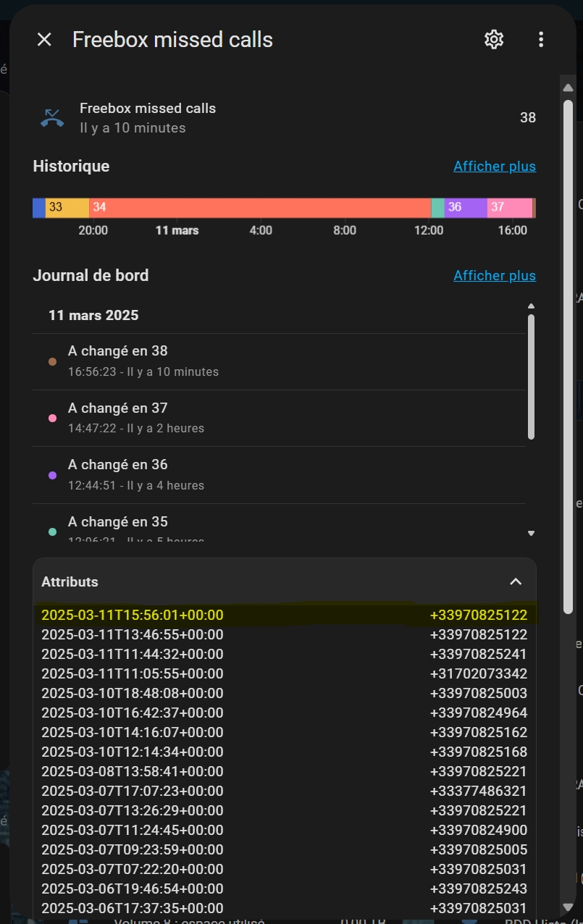Close the Freebox missed calls dialog
Image resolution: width=583 pixels, height=924 pixels.
tap(44, 40)
